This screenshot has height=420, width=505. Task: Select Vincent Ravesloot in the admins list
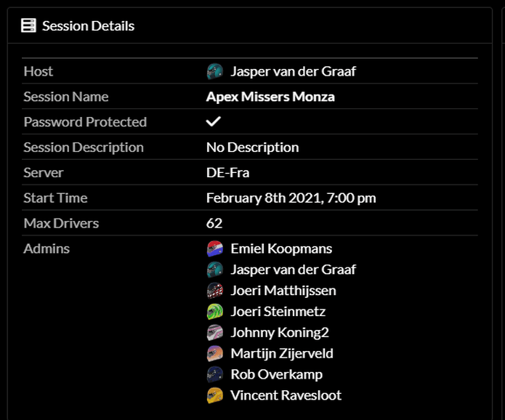(286, 395)
